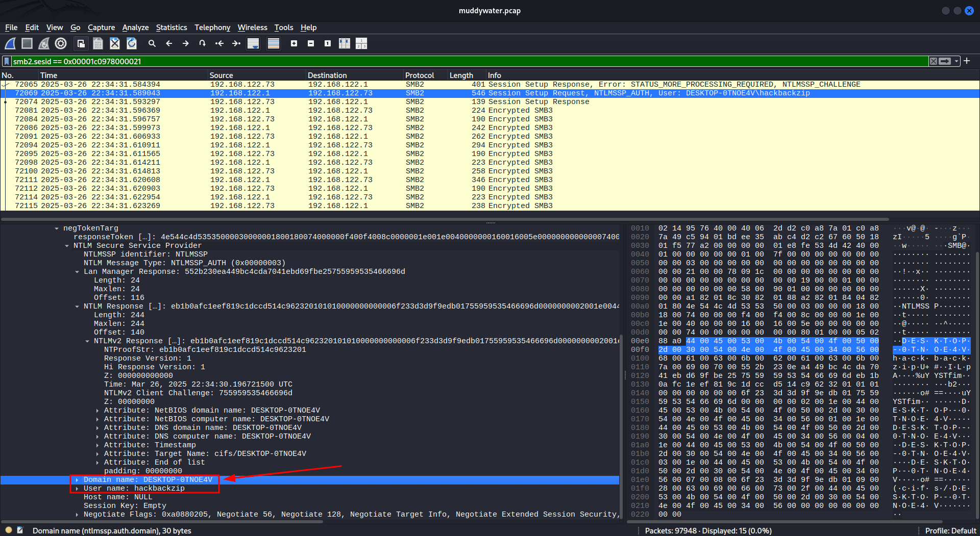Screen dimensions: 980x536
Task: Open the Analyze menu
Action: [135, 28]
